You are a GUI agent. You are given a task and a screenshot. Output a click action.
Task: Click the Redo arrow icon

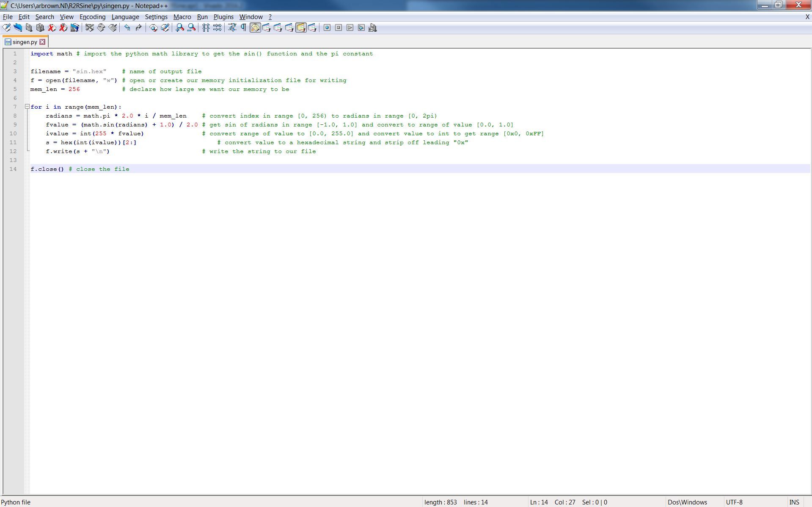[138, 28]
